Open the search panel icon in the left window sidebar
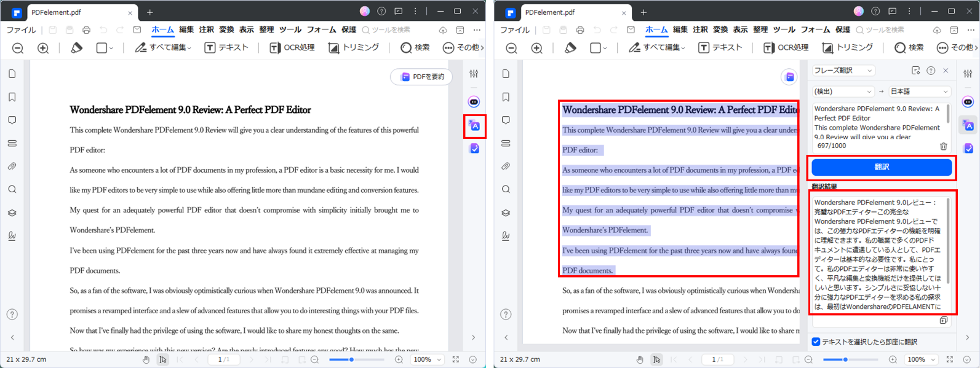980x368 pixels. (x=12, y=189)
